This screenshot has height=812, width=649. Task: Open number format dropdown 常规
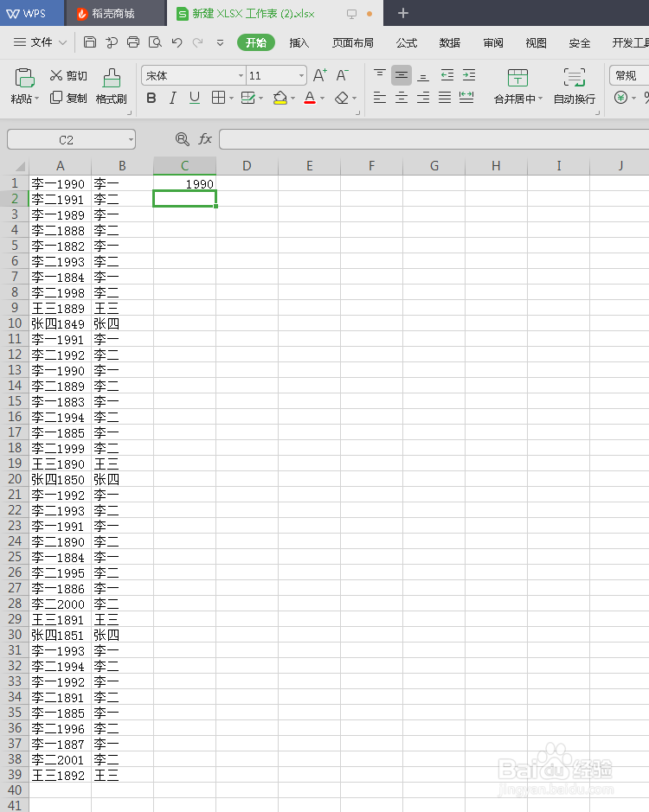pos(629,75)
